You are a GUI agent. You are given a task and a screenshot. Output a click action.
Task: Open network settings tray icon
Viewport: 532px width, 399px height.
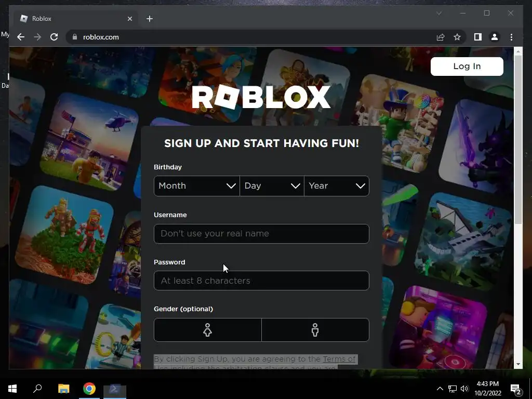point(453,389)
